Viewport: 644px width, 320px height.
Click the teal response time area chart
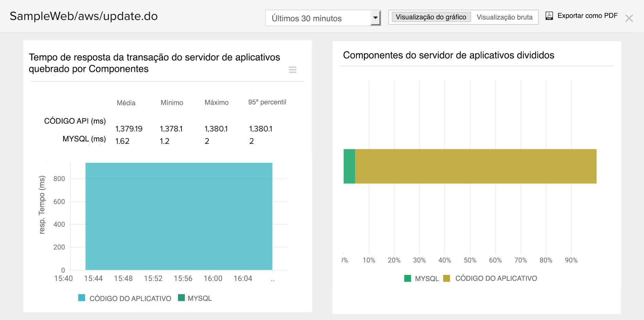pos(179,216)
